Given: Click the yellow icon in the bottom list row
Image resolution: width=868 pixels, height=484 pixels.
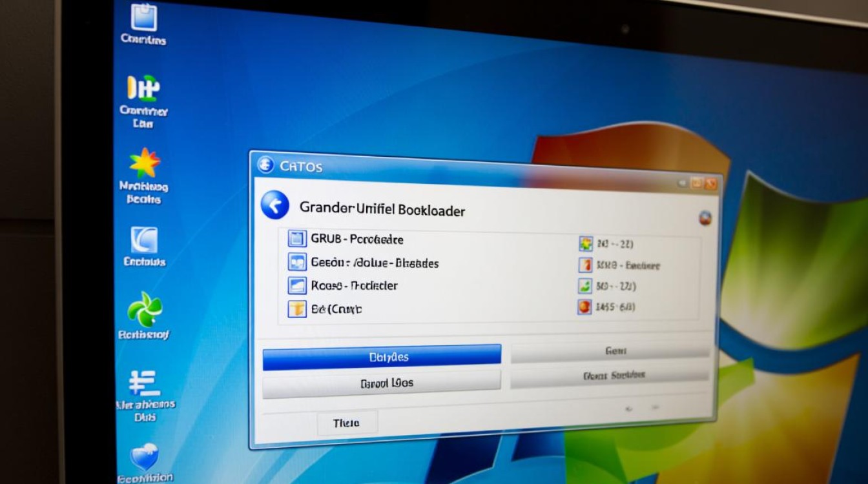Looking at the screenshot, I should pos(296,309).
